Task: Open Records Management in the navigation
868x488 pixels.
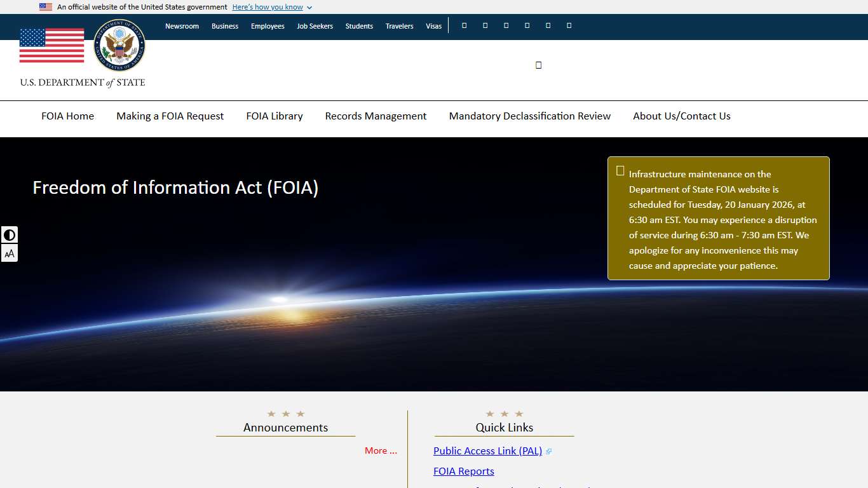Action: pos(376,116)
